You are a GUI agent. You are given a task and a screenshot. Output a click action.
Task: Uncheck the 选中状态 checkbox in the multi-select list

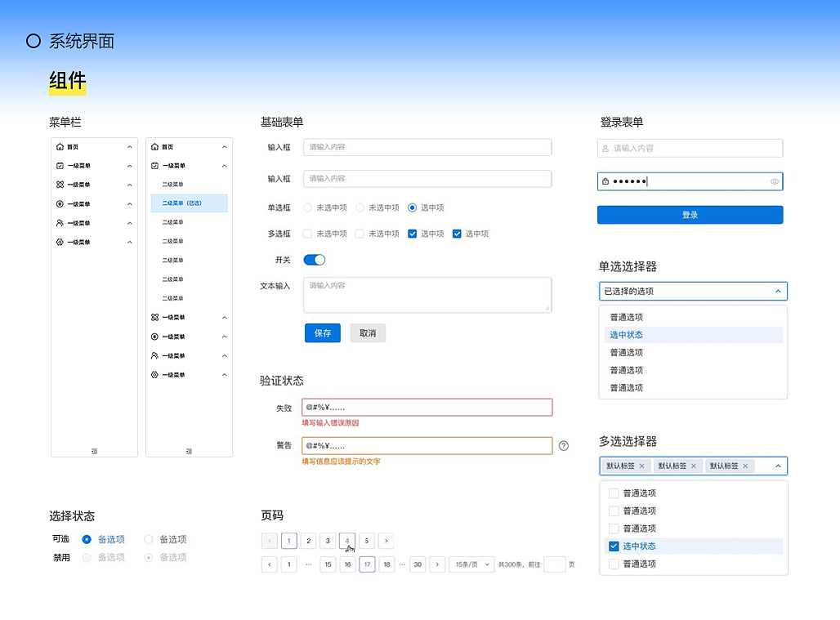click(x=614, y=546)
